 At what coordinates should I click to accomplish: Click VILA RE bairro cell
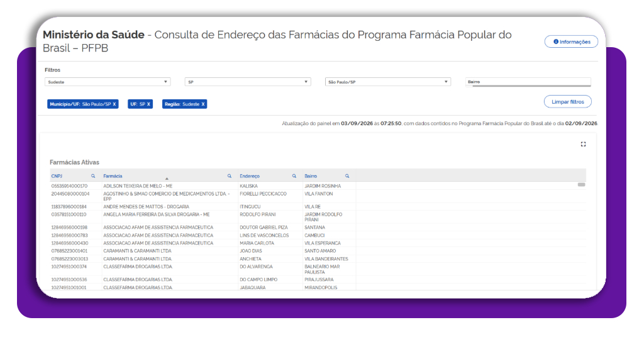(x=313, y=207)
